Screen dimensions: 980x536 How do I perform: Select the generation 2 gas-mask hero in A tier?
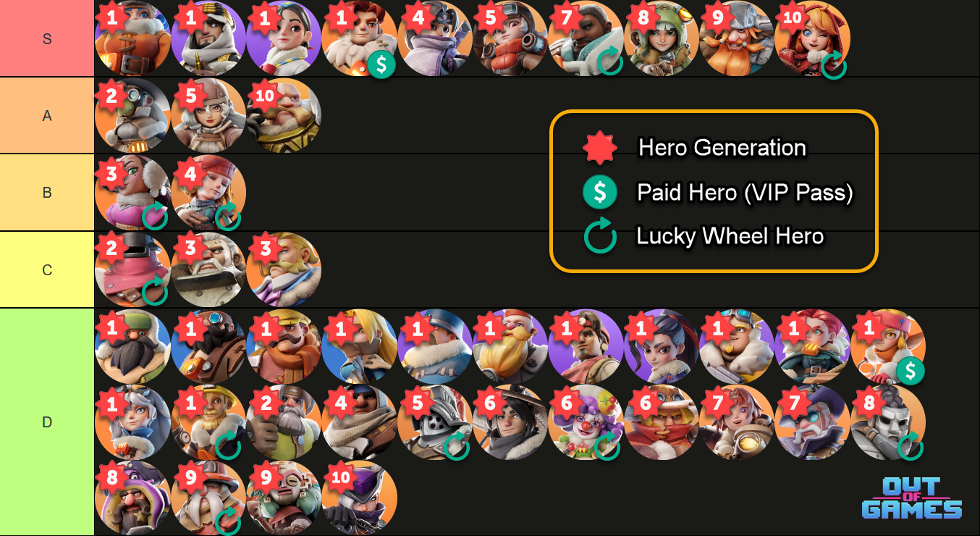click(x=132, y=115)
